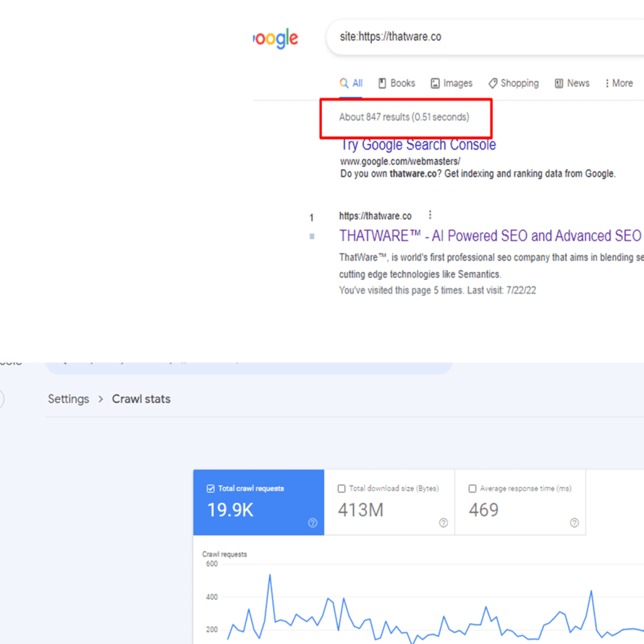Click the Search Console URL inspection bar
The width and height of the screenshot is (644, 644).
tap(249, 367)
